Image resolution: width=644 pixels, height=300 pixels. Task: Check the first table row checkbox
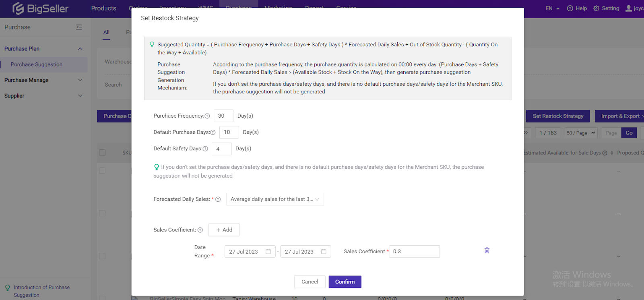click(x=102, y=171)
